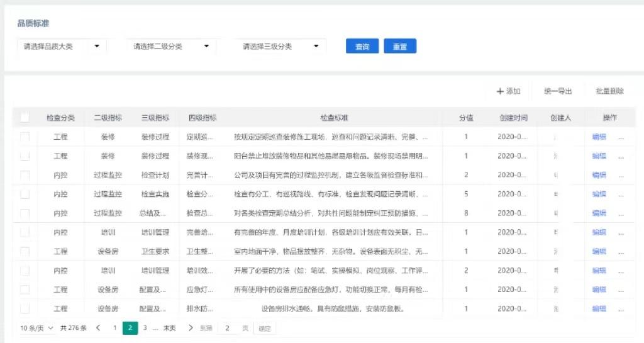This screenshot has width=644, height=343.
Task: Click the 四级指标 column header
Action: [x=203, y=118]
